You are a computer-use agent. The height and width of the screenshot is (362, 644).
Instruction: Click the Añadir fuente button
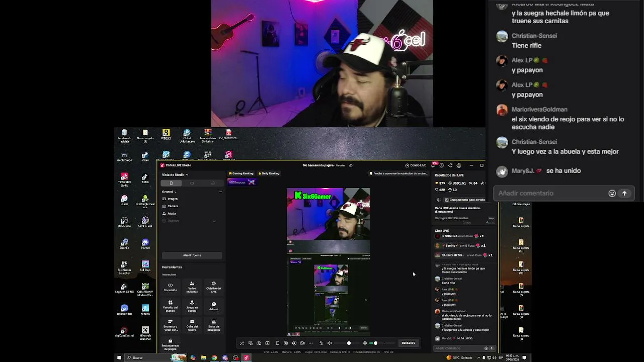click(192, 255)
